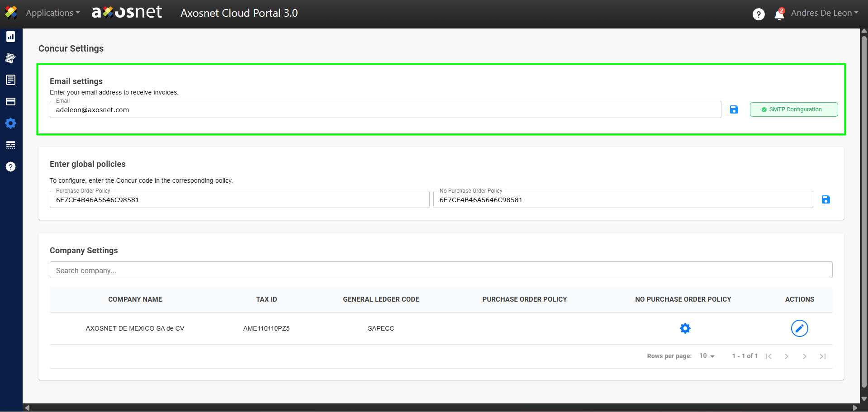Click the NO PURCHASE ORDER POLICY column header
The width and height of the screenshot is (868, 412).
click(x=683, y=299)
